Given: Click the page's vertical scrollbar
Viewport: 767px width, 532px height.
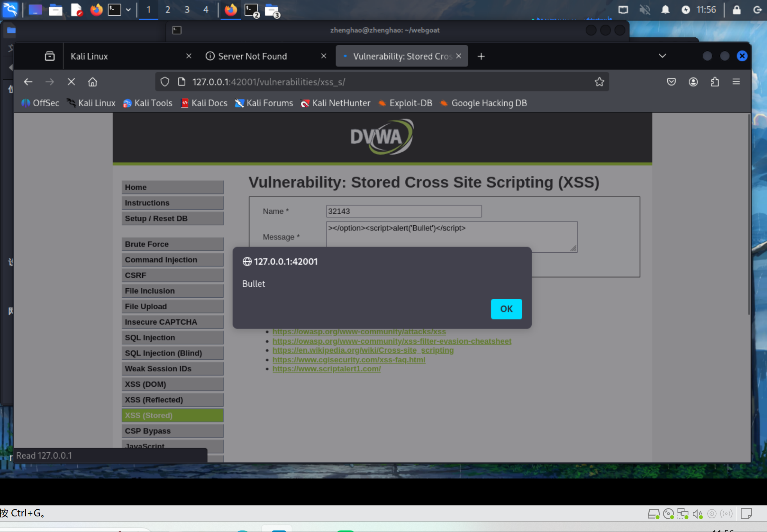Looking at the screenshot, I should pos(749,215).
